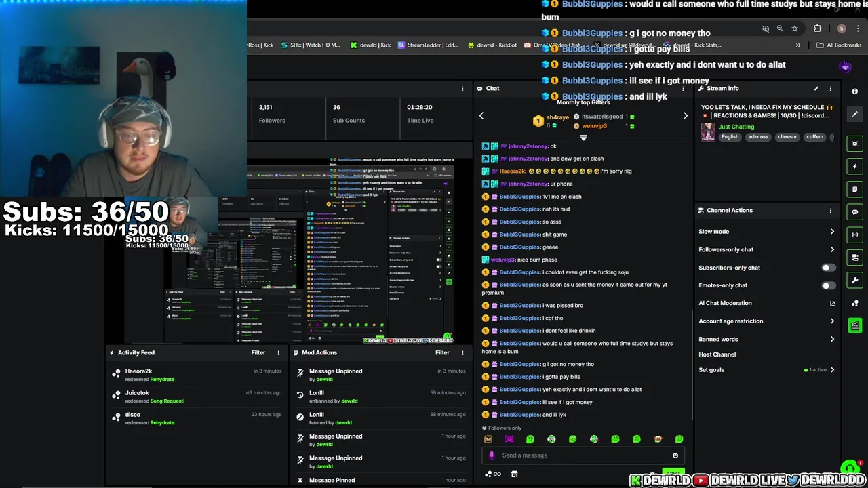Click the pencil icon in right sidebar
The image size is (868, 488).
[x=854, y=115]
